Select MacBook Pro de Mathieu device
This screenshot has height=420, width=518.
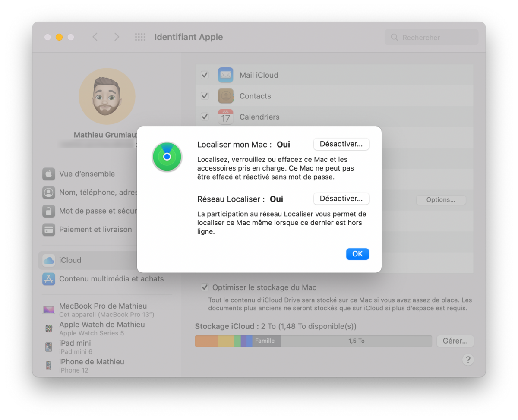click(106, 310)
